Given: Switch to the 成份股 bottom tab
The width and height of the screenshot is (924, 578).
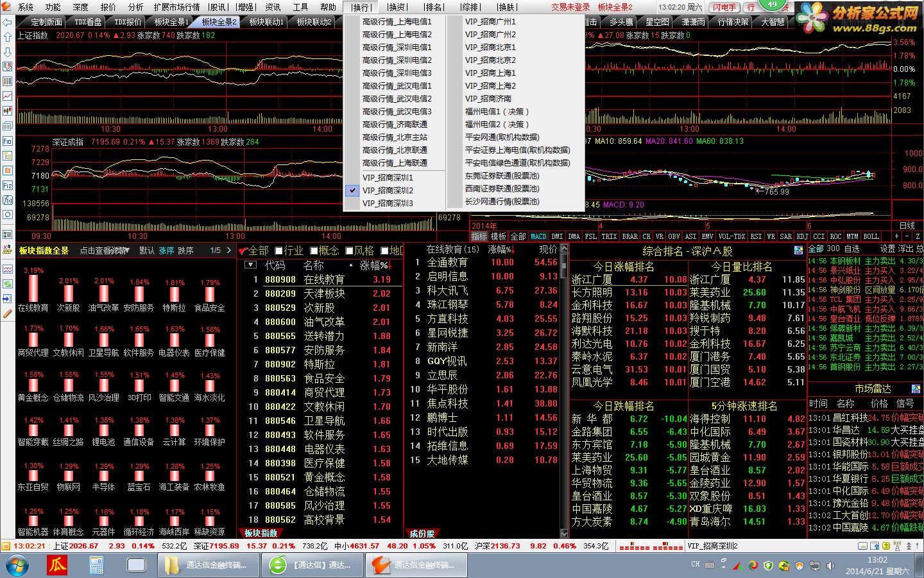Looking at the screenshot, I should point(422,533).
